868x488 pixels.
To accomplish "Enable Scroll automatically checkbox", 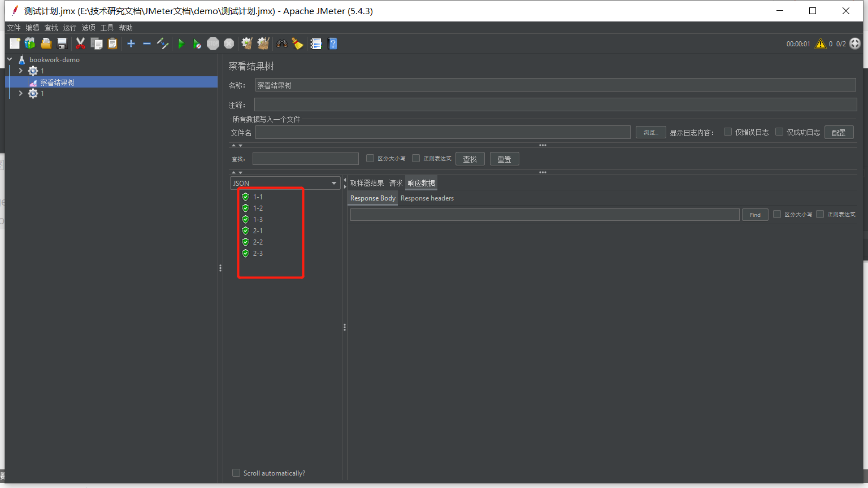I will (x=236, y=473).
